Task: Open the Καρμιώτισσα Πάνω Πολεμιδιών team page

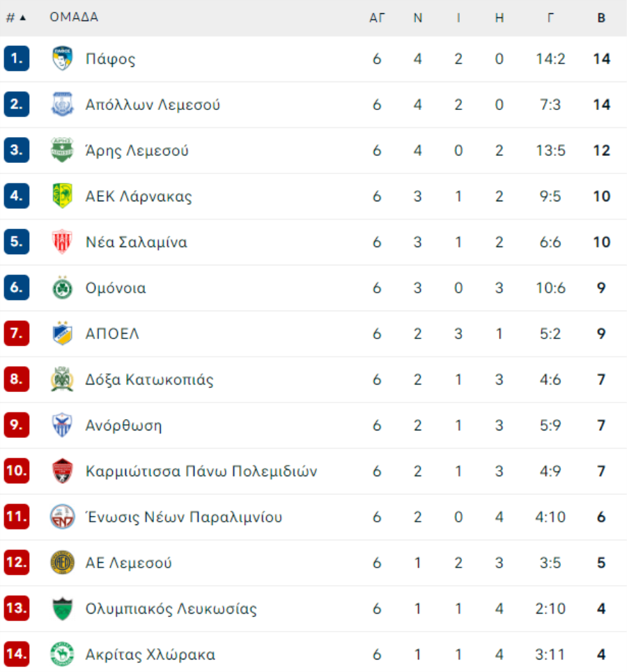Action: pos(201,471)
